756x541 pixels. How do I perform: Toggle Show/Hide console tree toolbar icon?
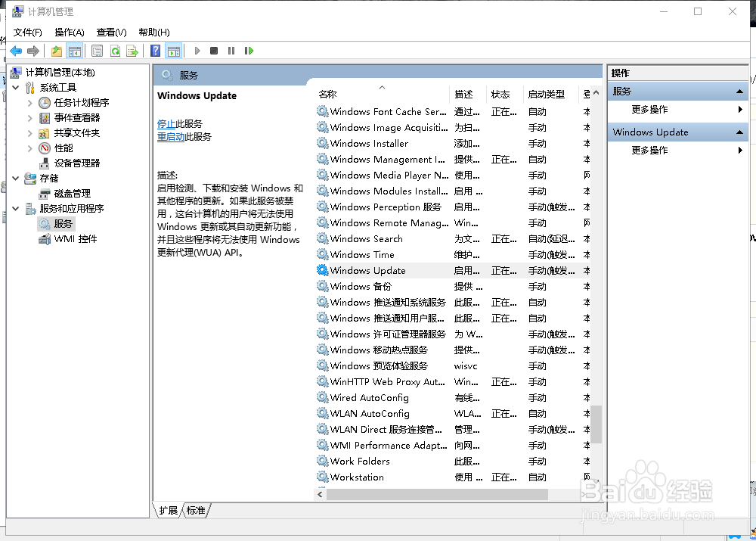tap(75, 51)
